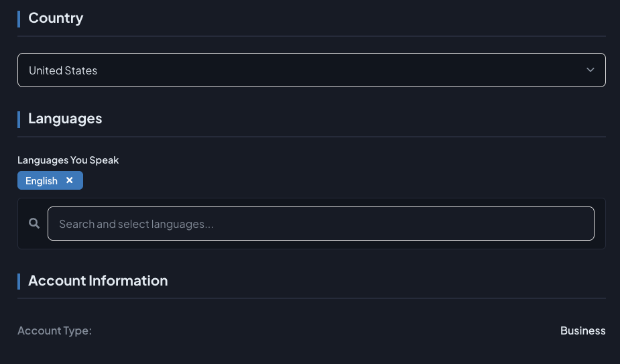Viewport: 620px width, 364px height.
Task: Click the Account Type label
Action: pos(54,330)
